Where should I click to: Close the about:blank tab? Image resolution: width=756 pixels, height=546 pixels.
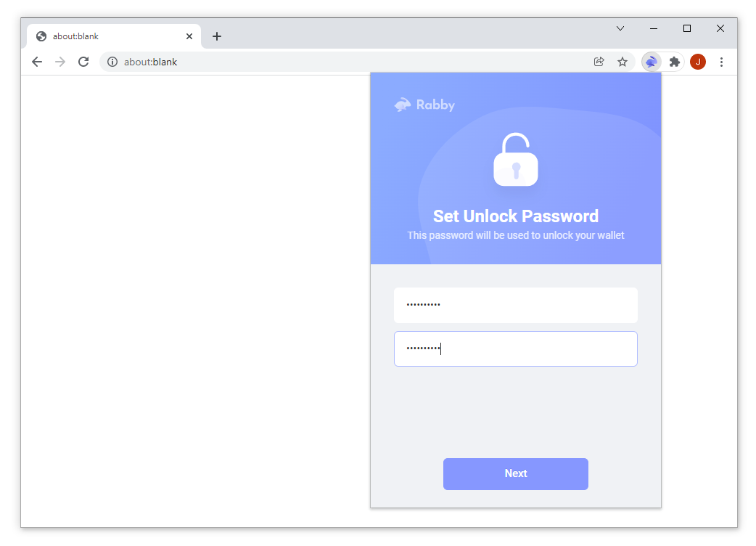(x=189, y=36)
